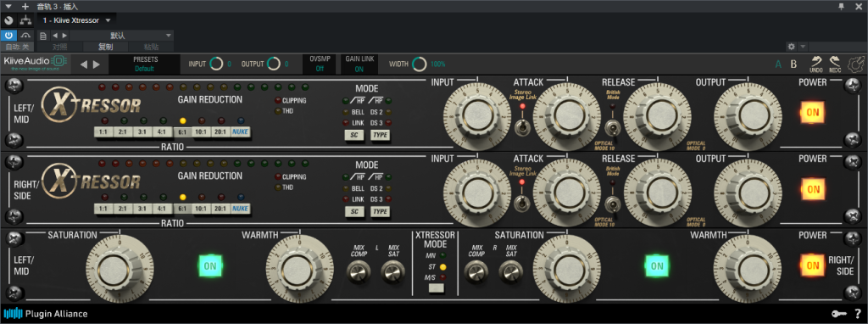Click the SC mode button on Left/Mid
The height and width of the screenshot is (324, 868).
pyautogui.click(x=354, y=134)
